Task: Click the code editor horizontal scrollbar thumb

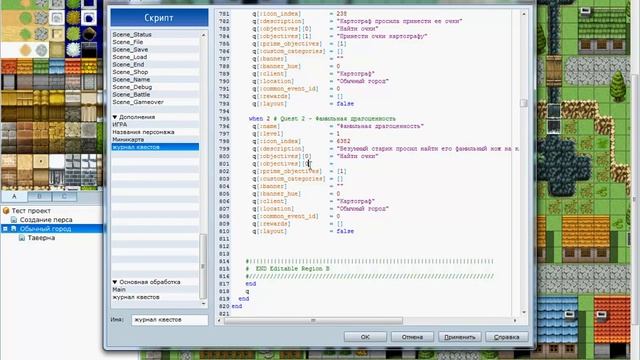Action: coord(313,321)
